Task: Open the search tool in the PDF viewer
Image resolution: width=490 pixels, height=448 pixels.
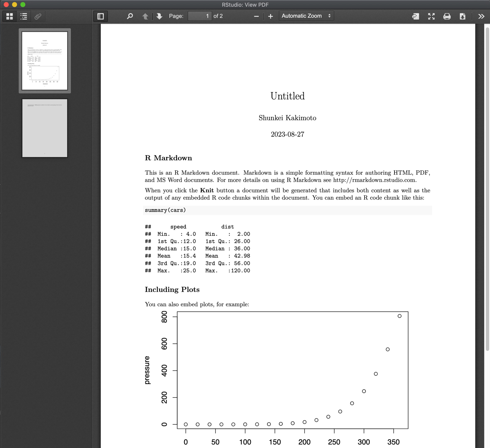Action: pos(129,16)
